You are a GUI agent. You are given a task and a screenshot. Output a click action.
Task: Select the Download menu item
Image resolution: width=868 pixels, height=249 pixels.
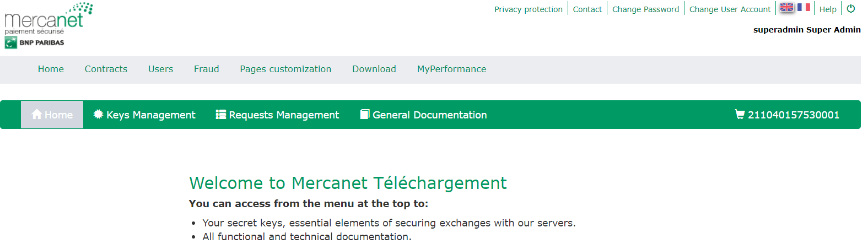[x=374, y=69]
